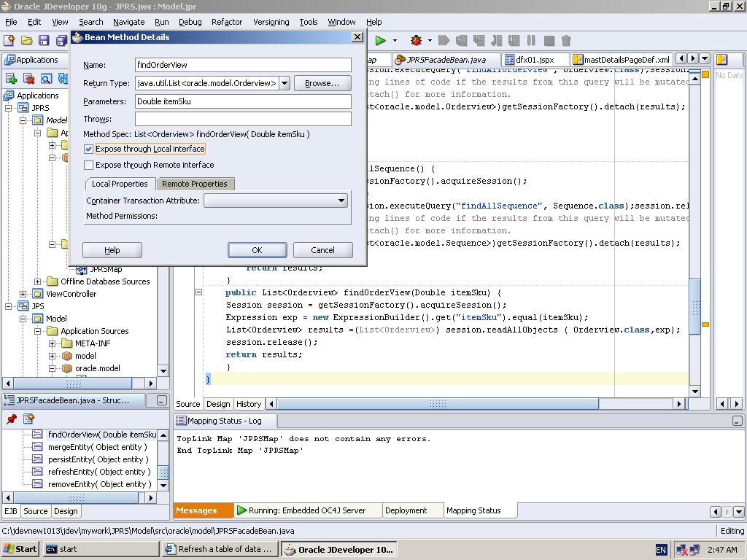Collapse the JPRS application node
747x560 pixels.
click(x=9, y=108)
